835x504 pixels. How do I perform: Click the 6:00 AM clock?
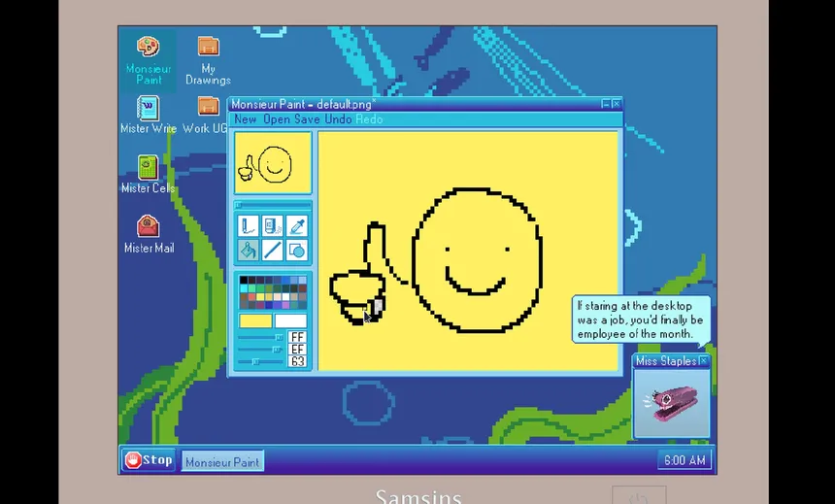coord(685,460)
